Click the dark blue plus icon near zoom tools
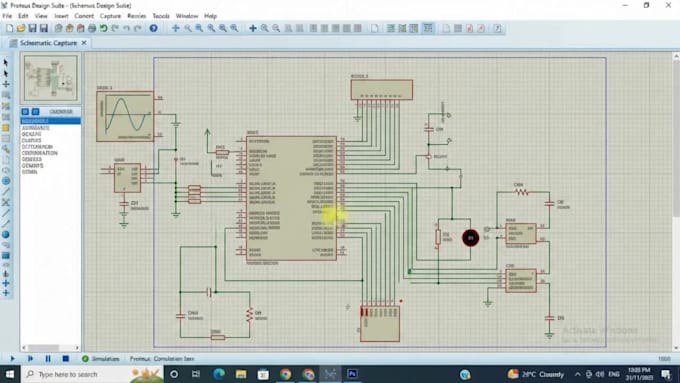The height and width of the screenshot is (383, 680). (x=253, y=28)
